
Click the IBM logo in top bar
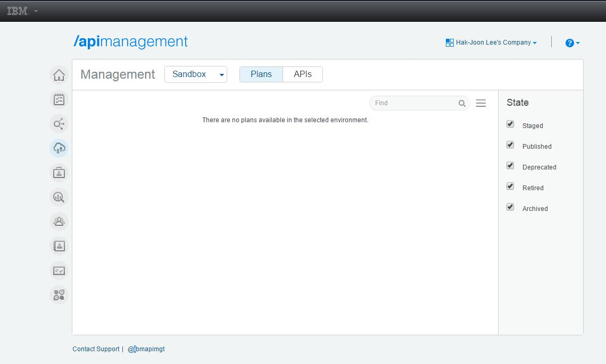18,11
